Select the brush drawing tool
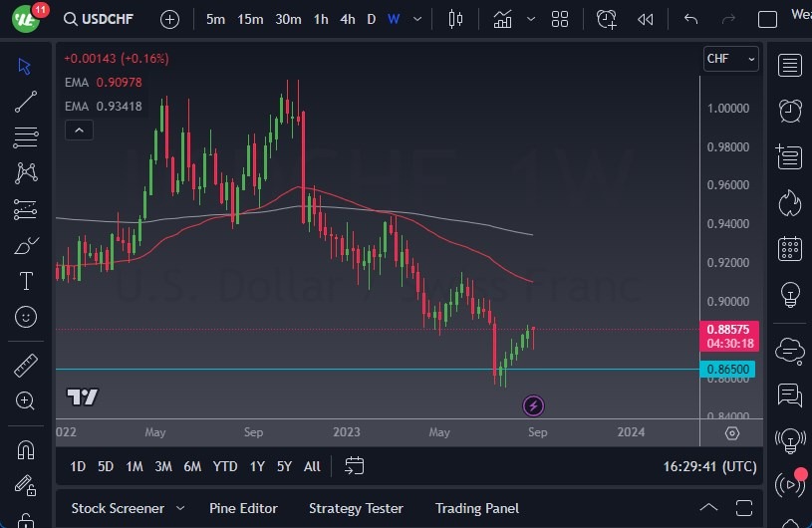The height and width of the screenshot is (528, 812). [26, 245]
